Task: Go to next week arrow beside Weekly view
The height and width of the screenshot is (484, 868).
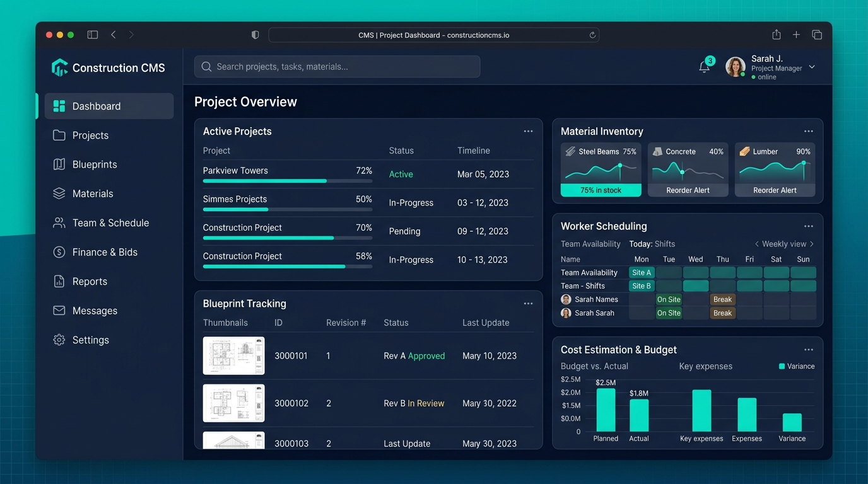Action: click(812, 244)
